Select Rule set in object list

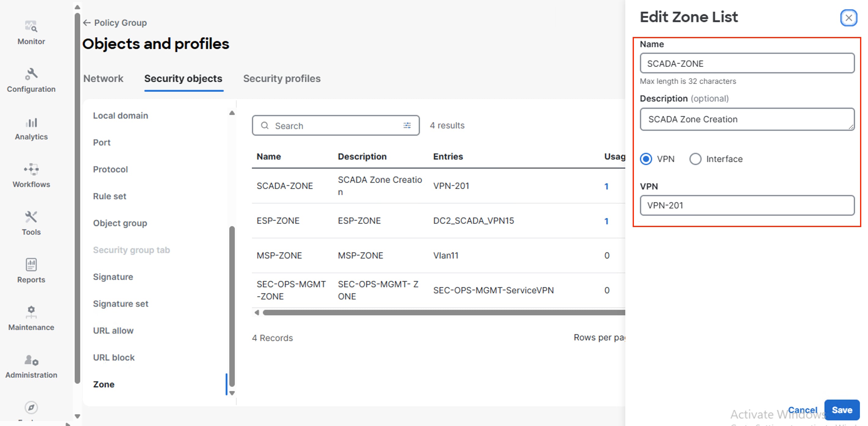coord(109,196)
